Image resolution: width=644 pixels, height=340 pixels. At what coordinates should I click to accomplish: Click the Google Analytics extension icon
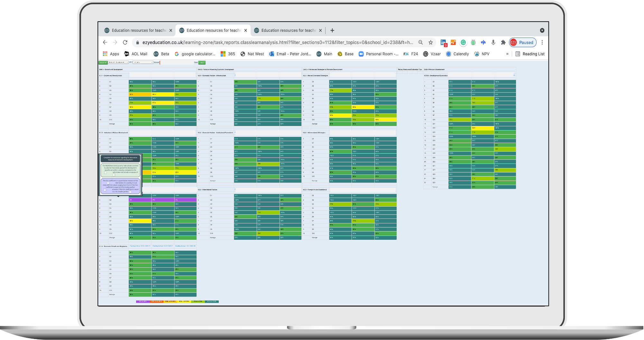click(453, 42)
